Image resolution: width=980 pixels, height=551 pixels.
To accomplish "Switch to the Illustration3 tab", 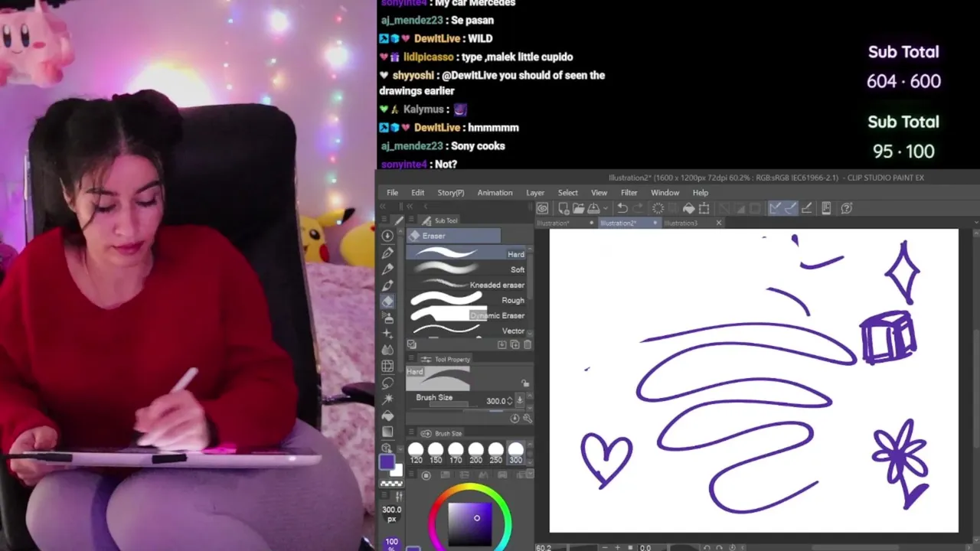I will pyautogui.click(x=681, y=223).
